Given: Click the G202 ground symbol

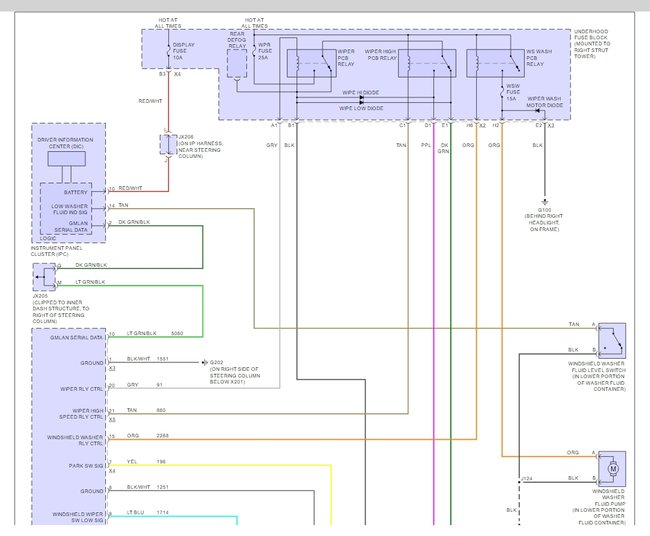Looking at the screenshot, I should click(204, 362).
